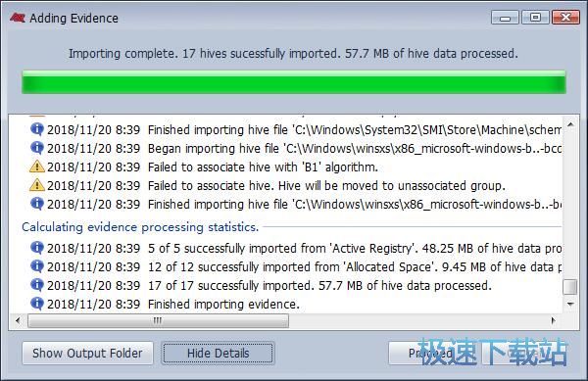Click info icon for 'Active Registry' import line
Screen dimensions: 588x381
[x=37, y=248]
